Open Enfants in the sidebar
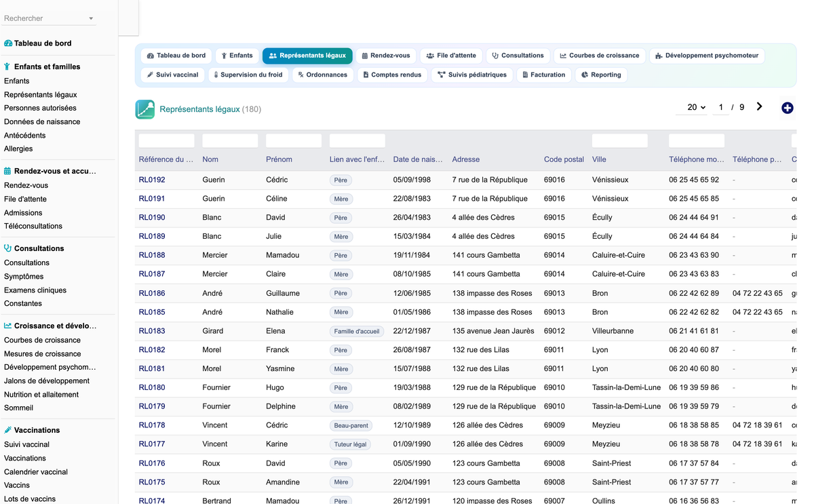Screen dimensions: 814x504 pos(17,81)
